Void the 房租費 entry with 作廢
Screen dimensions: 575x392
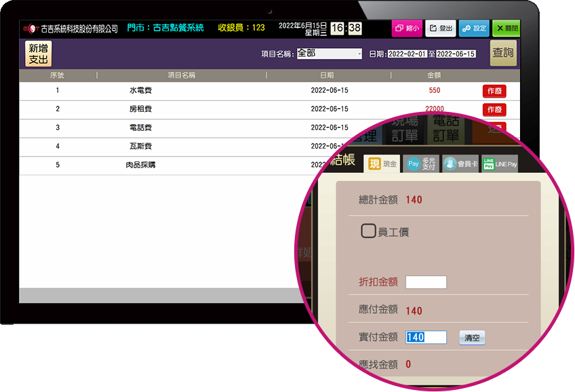(x=494, y=109)
